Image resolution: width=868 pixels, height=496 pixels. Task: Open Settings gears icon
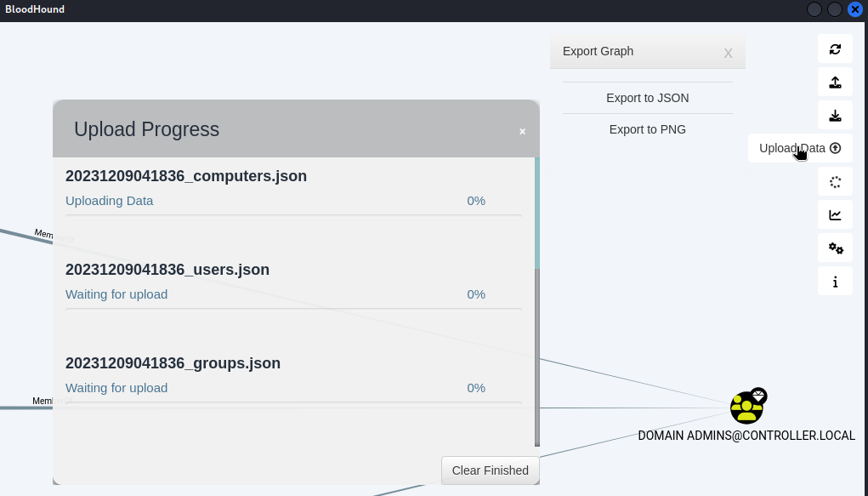(x=835, y=248)
